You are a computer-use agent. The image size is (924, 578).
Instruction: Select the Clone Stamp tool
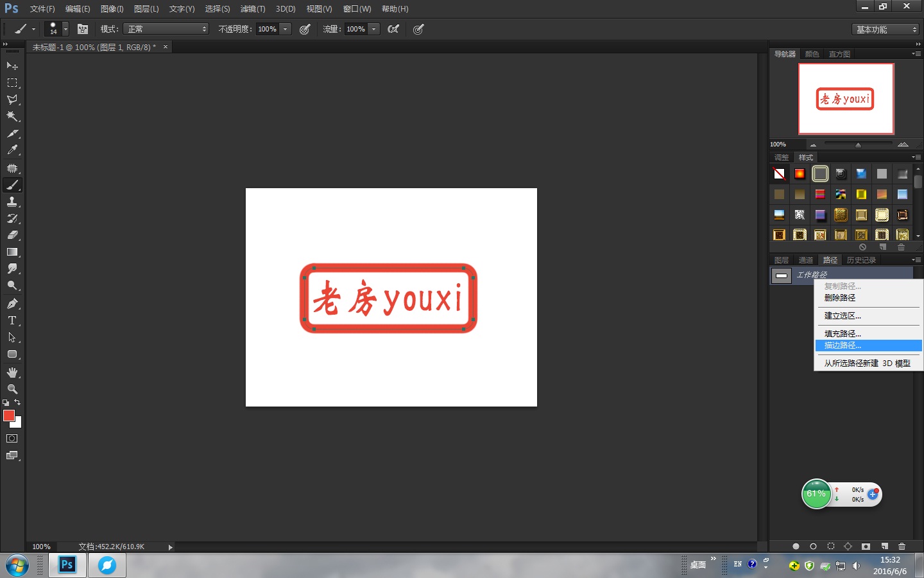tap(12, 202)
